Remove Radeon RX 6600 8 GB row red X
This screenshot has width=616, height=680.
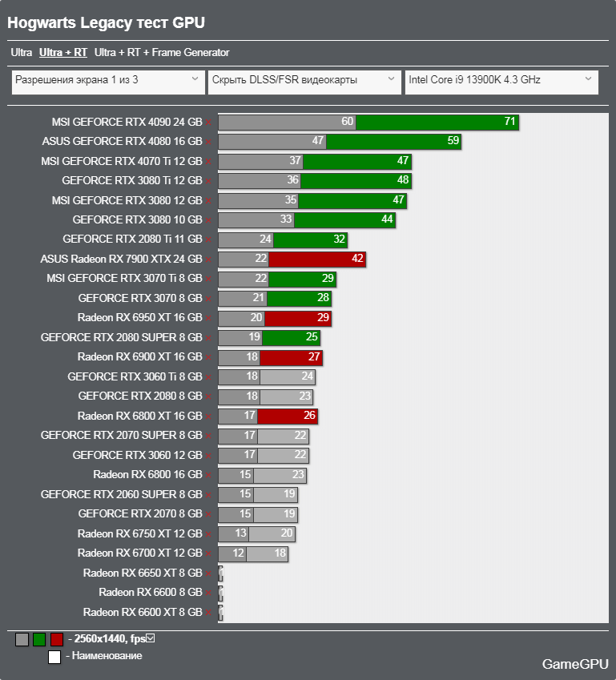(x=208, y=593)
